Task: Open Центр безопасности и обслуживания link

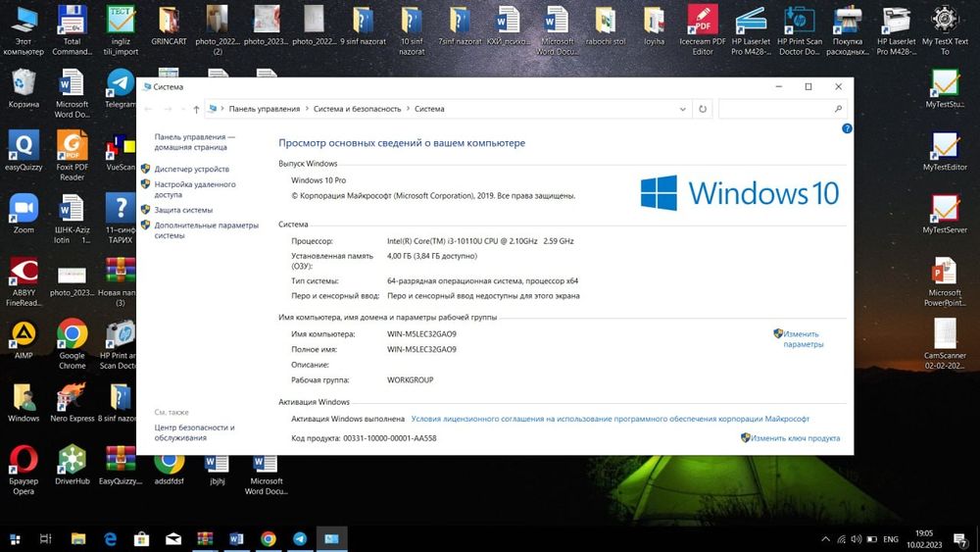Action: (x=194, y=432)
